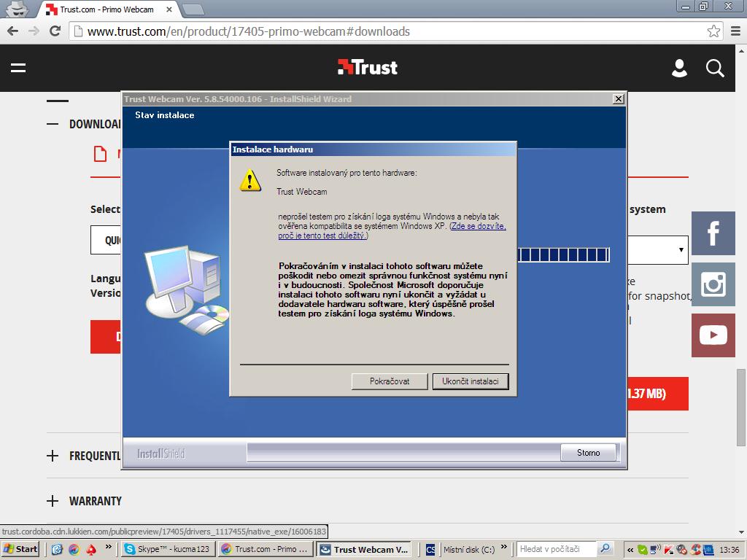Open the Instagram social icon
The width and height of the screenshot is (747, 560).
(x=713, y=284)
